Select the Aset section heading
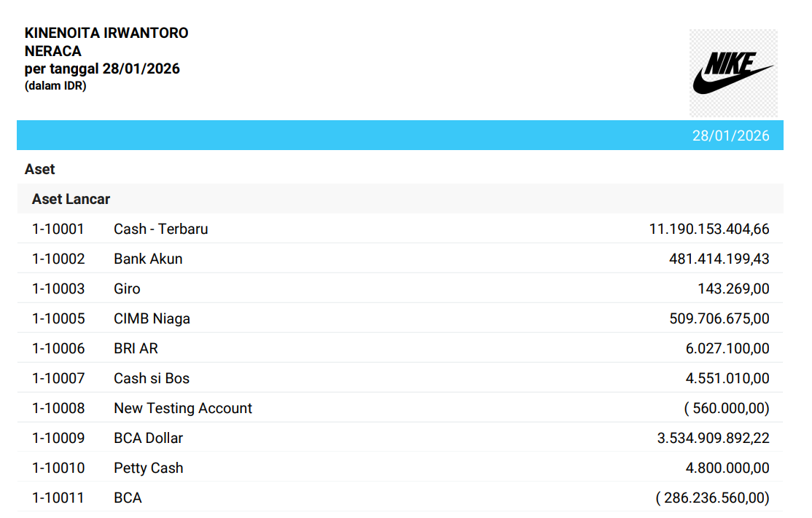 coord(40,169)
